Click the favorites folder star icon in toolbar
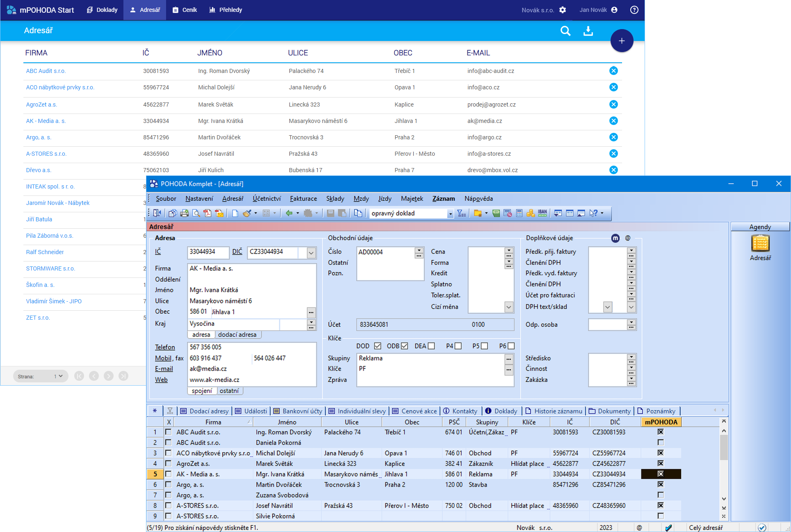Viewport: 791px width, 532px height. tap(478, 213)
